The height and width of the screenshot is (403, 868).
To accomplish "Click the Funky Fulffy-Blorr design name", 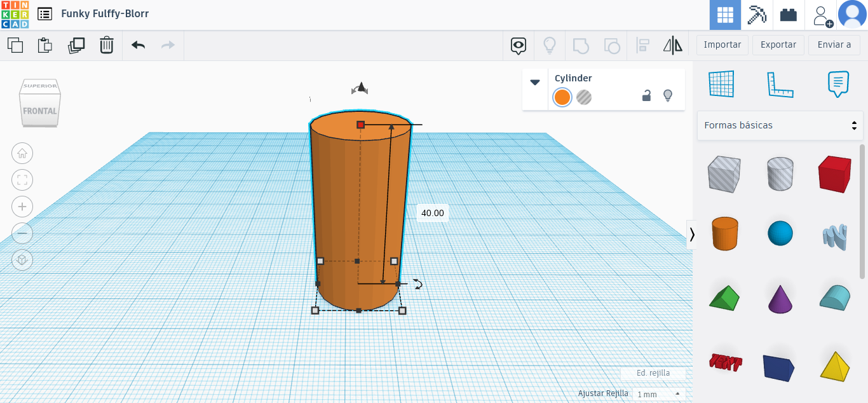I will (x=105, y=13).
